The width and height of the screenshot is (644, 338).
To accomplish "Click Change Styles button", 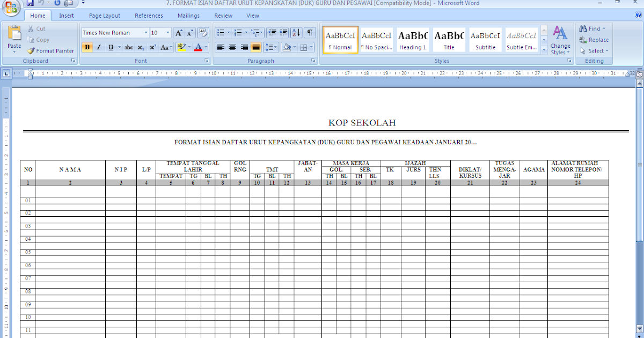I will (x=560, y=40).
